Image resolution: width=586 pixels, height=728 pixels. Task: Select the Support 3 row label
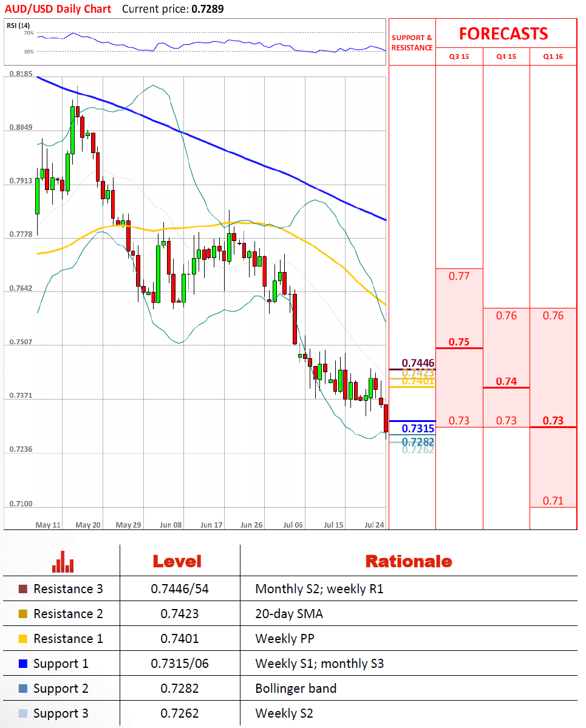click(x=61, y=713)
